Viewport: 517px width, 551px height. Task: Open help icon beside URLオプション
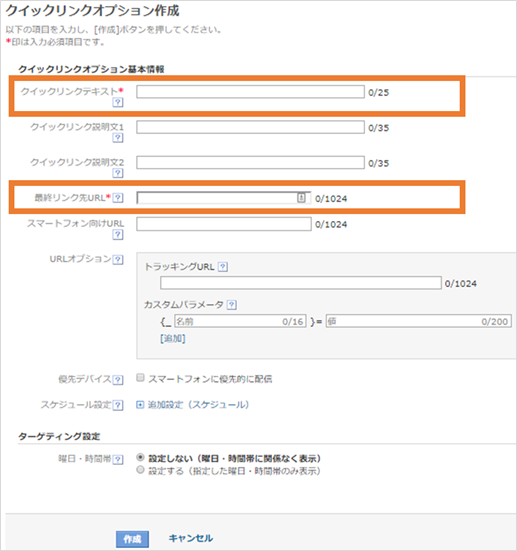tap(118, 260)
